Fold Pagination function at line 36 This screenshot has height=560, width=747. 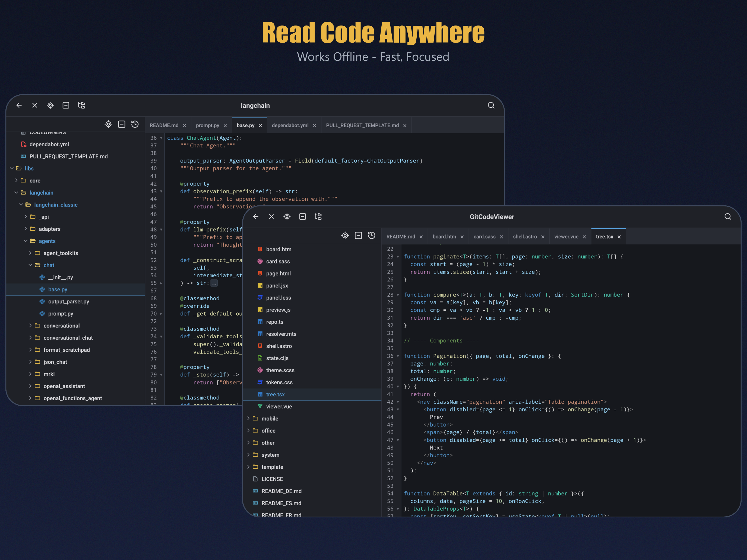(398, 356)
